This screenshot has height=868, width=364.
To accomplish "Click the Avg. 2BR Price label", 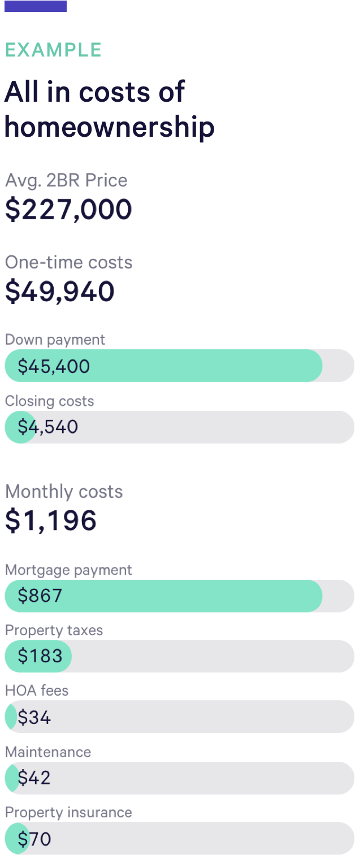I will pos(66,180).
